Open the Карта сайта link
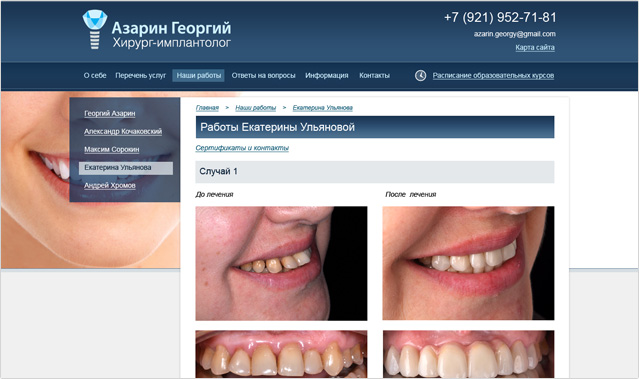 click(535, 47)
